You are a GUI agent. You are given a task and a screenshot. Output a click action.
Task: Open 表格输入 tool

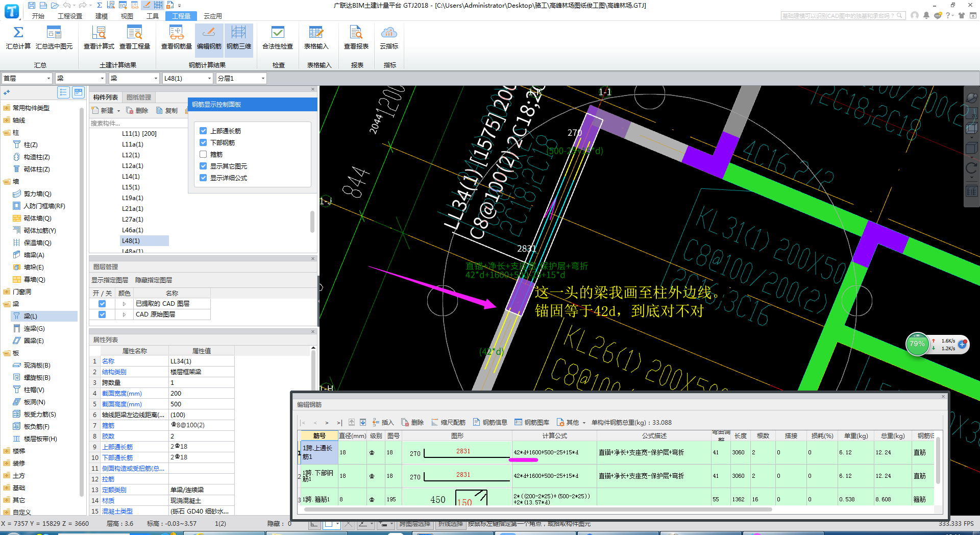tap(316, 37)
